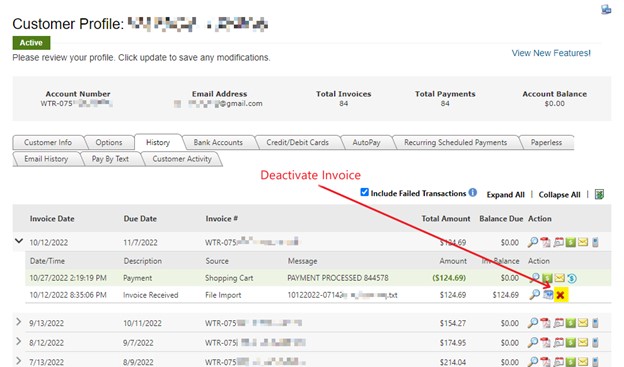This screenshot has width=624, height=367.
Task: View details of the PAYMENT PROCESSED transaction
Action: pyautogui.click(x=534, y=277)
